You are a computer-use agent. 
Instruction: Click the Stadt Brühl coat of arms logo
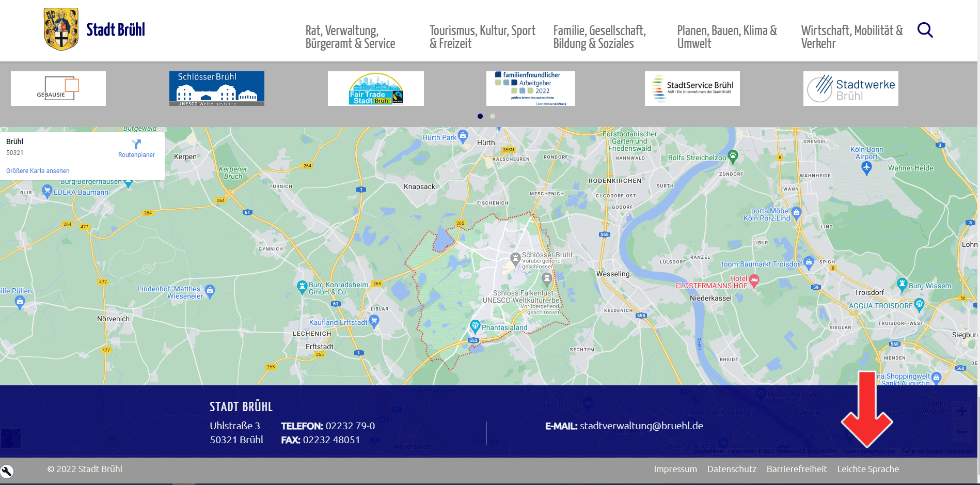61,29
